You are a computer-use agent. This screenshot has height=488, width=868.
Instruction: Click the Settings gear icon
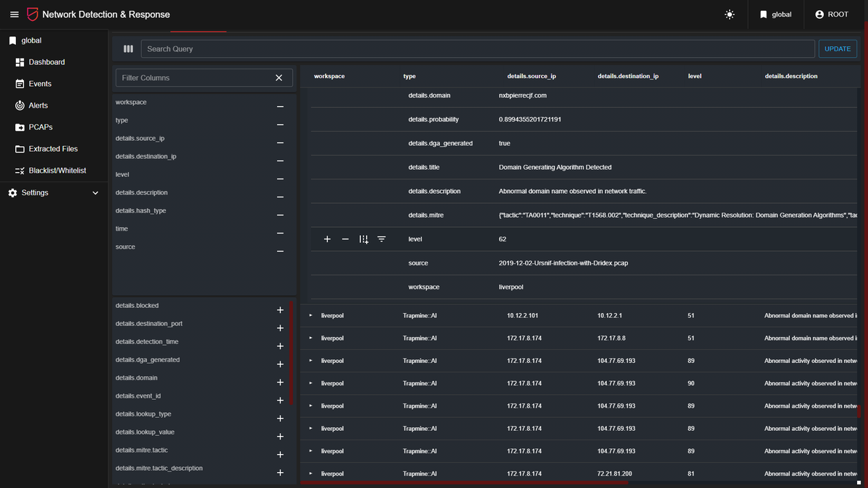(12, 193)
